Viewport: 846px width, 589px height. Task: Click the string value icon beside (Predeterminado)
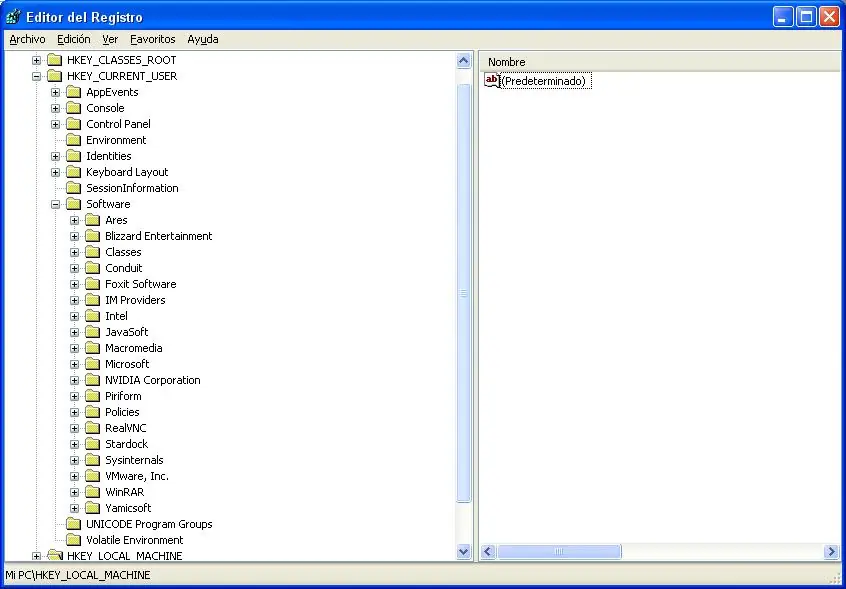point(492,81)
